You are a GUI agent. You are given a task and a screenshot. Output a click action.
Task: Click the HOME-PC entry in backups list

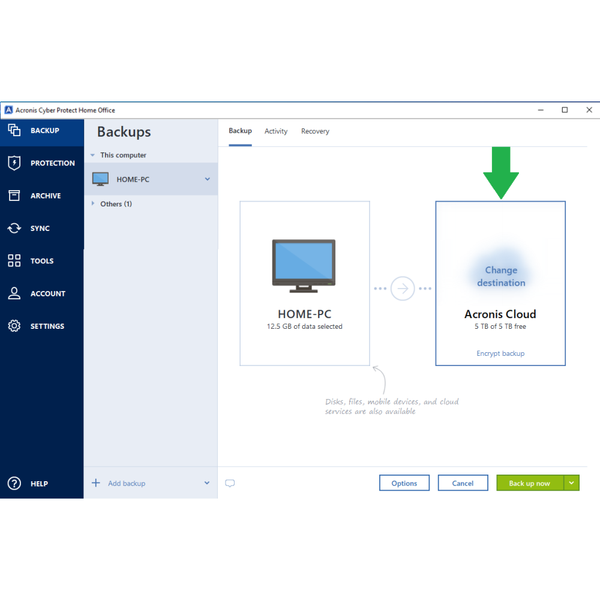pyautogui.click(x=151, y=179)
